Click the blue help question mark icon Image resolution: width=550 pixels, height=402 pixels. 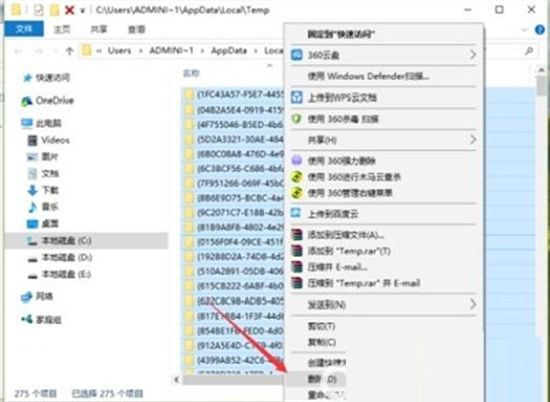pyautogui.click(x=540, y=30)
